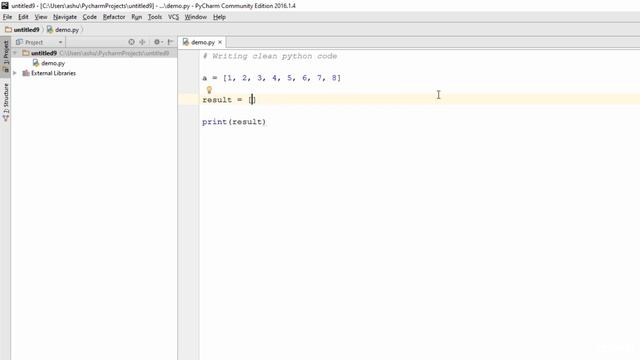Viewport: 640px width, 360px height.
Task: Select demo.py file in project tree
Action: pos(53,63)
